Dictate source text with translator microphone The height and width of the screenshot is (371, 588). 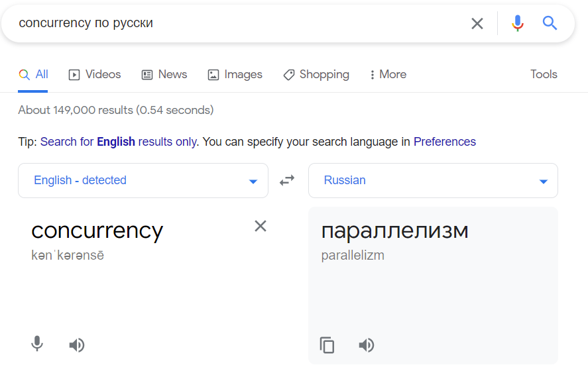pyautogui.click(x=37, y=344)
